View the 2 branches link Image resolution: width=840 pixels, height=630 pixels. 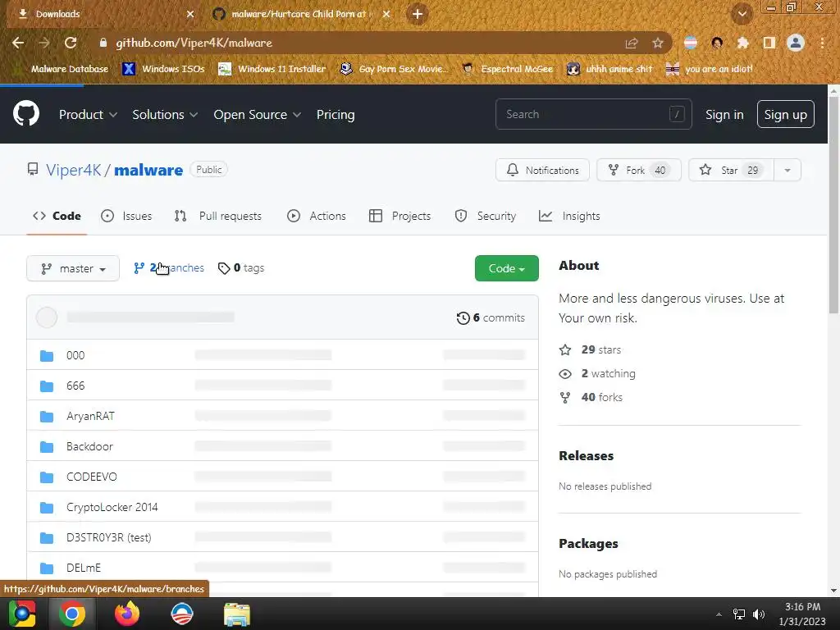(x=169, y=268)
